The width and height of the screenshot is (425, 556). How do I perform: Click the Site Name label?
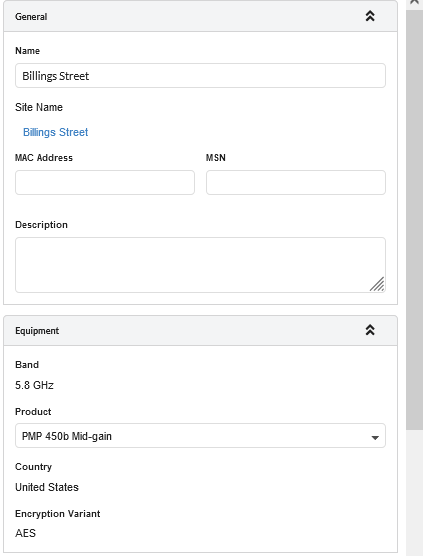tap(39, 107)
